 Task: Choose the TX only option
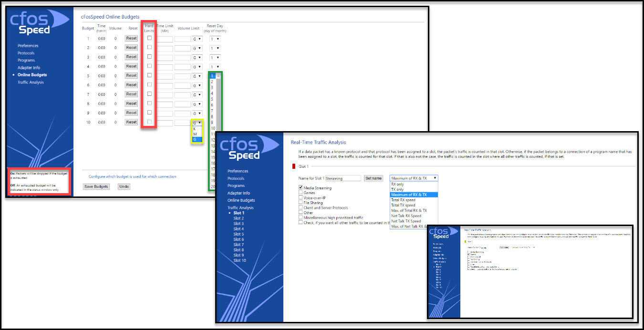414,189
